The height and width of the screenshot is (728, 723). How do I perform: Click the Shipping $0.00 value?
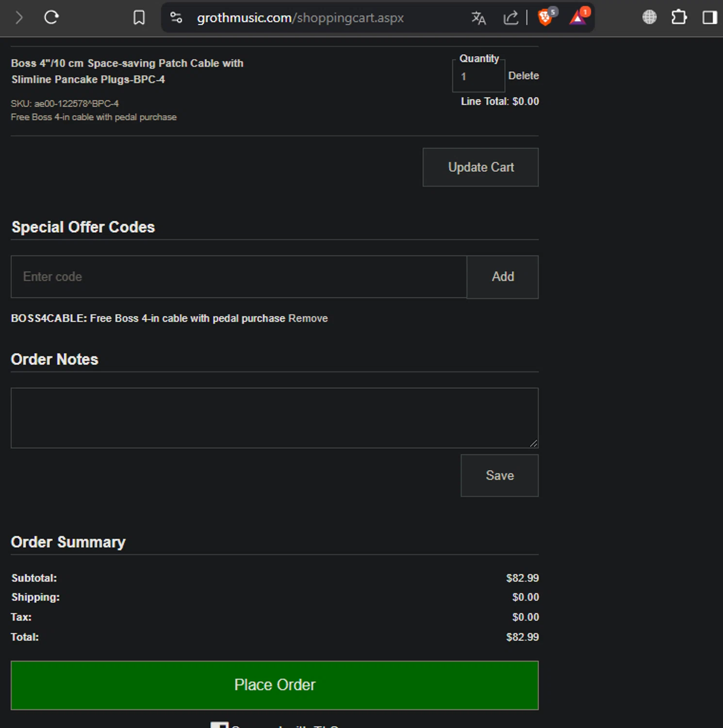click(526, 597)
